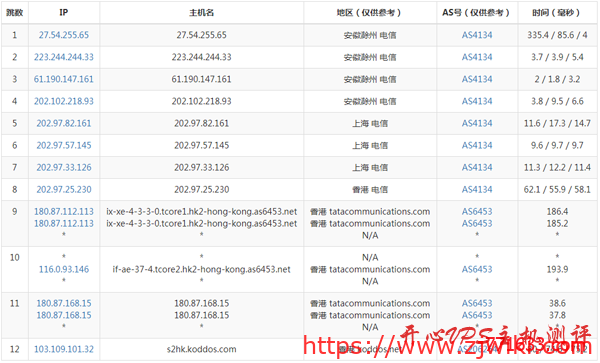Screen dimensions: 600x363
Task: Select hostname text 61.190.147.161
Action: pyautogui.click(x=201, y=79)
